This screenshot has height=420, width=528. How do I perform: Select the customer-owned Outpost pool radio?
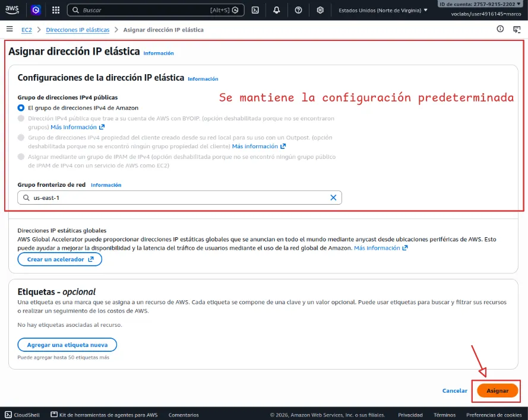point(21,138)
